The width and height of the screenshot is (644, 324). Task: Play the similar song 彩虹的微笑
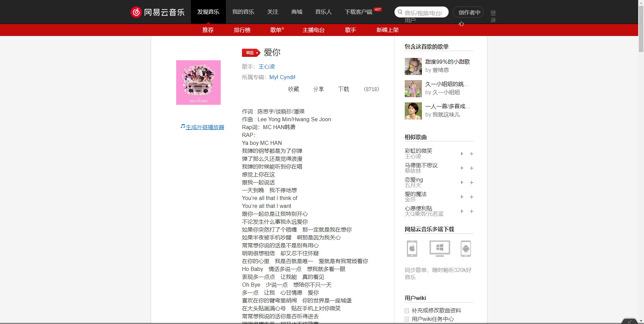click(x=462, y=154)
